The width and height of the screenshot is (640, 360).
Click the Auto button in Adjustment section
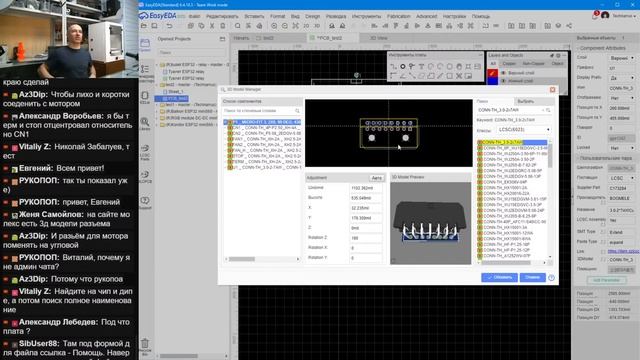[x=376, y=178]
